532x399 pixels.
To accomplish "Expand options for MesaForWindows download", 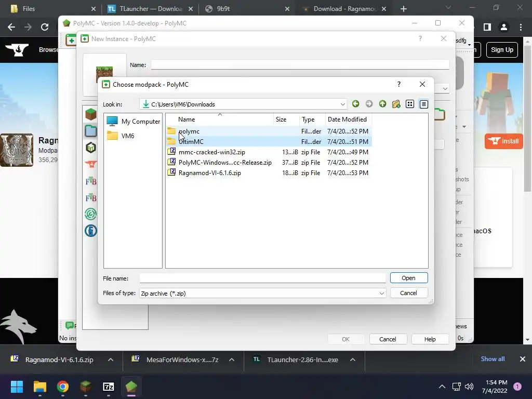I will (x=232, y=360).
